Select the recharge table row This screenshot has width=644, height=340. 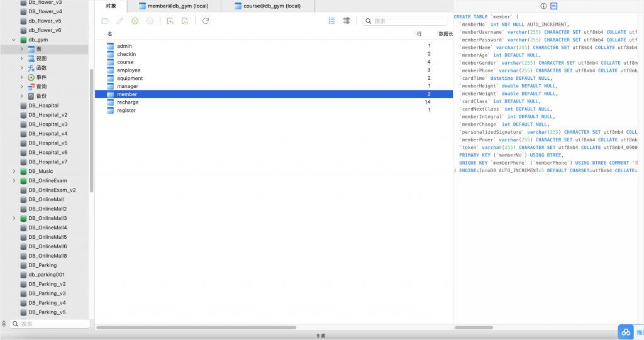click(128, 102)
